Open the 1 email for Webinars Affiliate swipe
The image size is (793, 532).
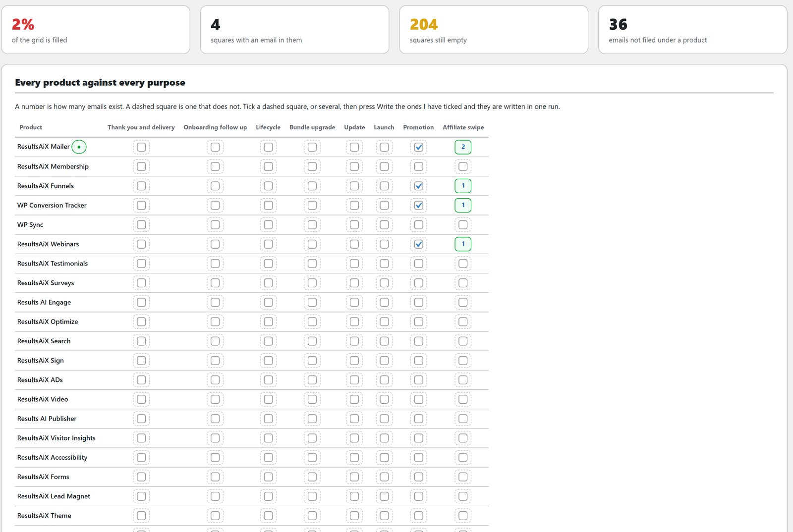pos(463,244)
